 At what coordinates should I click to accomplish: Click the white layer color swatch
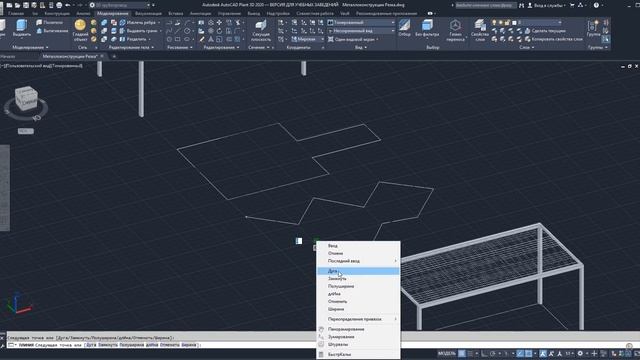514,22
